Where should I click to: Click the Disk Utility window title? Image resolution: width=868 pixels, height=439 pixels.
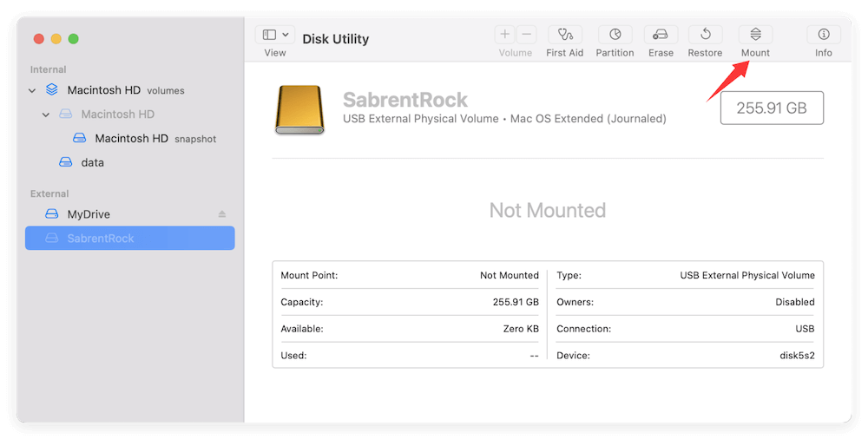click(335, 39)
